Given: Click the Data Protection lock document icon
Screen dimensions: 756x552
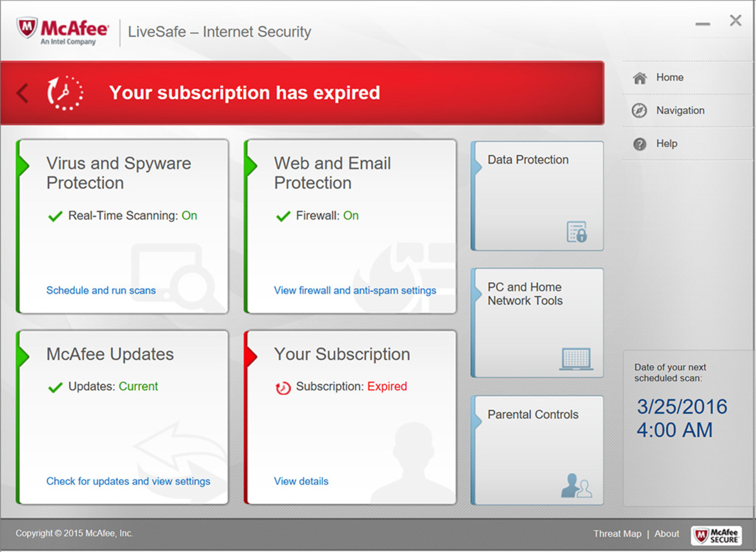Looking at the screenshot, I should click(x=577, y=232).
